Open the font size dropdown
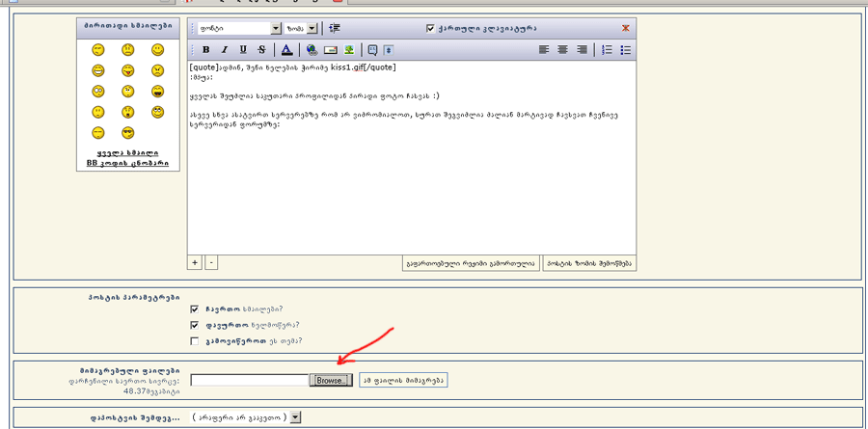 (312, 29)
